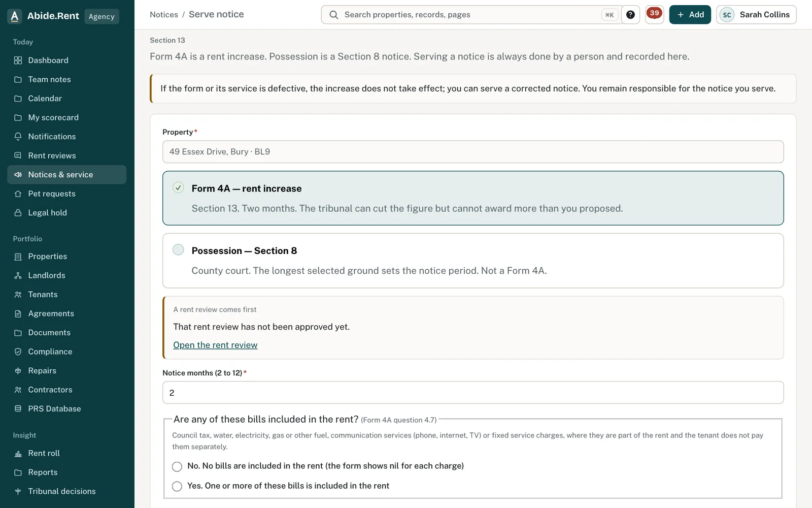Click the Abide.Rent logo icon

click(15, 16)
